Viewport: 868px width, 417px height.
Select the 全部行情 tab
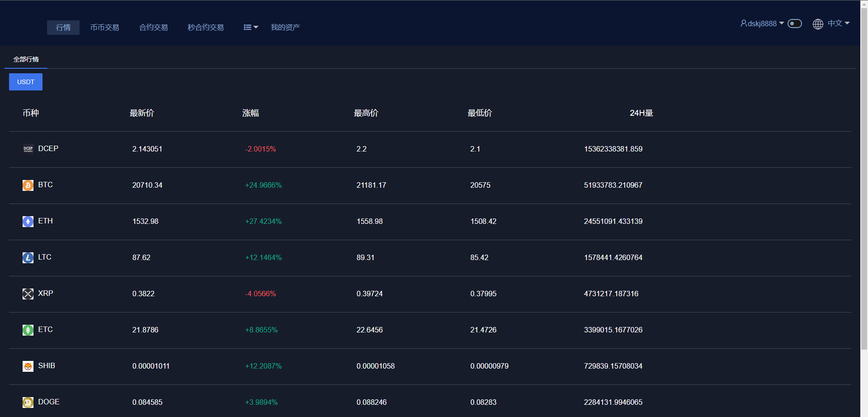pos(26,59)
